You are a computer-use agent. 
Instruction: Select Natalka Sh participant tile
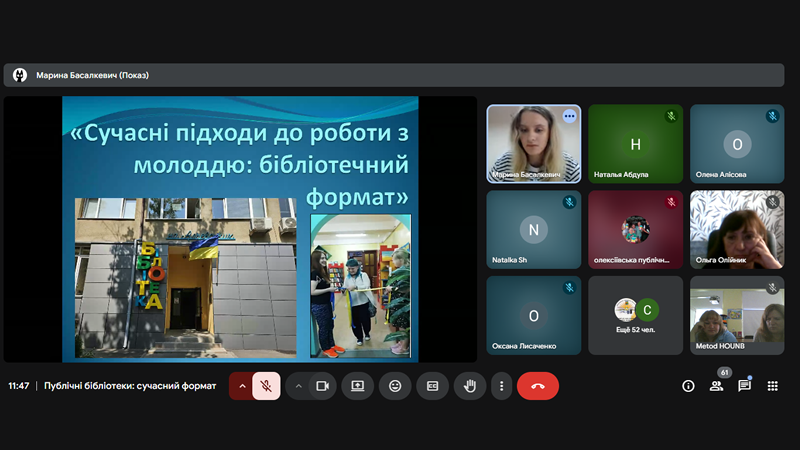[534, 230]
